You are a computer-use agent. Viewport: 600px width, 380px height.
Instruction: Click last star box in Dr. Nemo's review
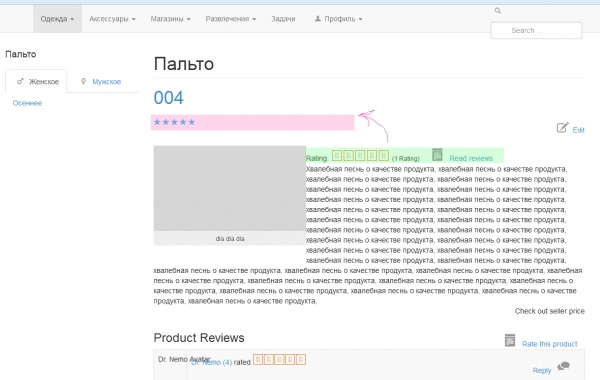click(301, 359)
